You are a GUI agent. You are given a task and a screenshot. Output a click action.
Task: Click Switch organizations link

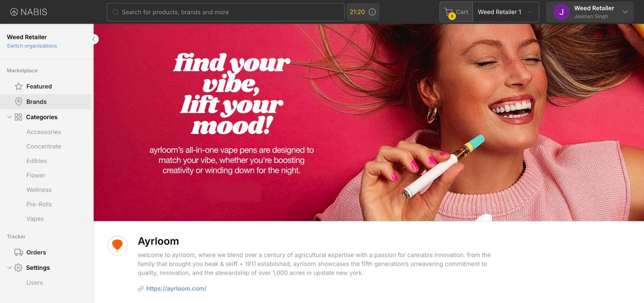click(32, 46)
